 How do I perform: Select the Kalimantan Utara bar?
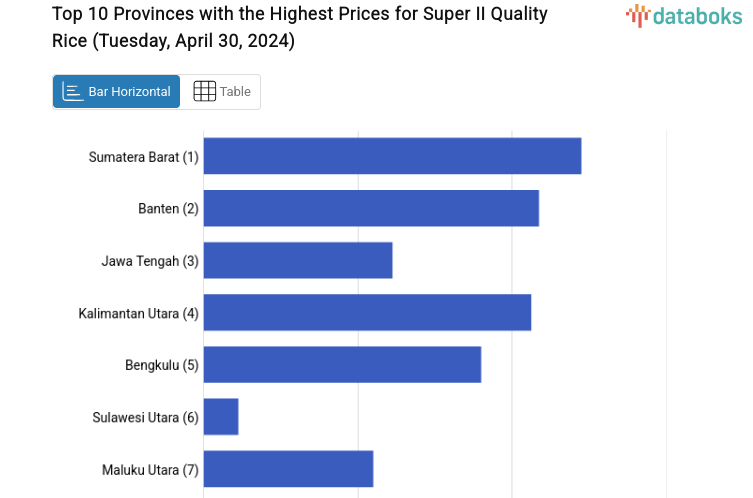[x=367, y=312]
